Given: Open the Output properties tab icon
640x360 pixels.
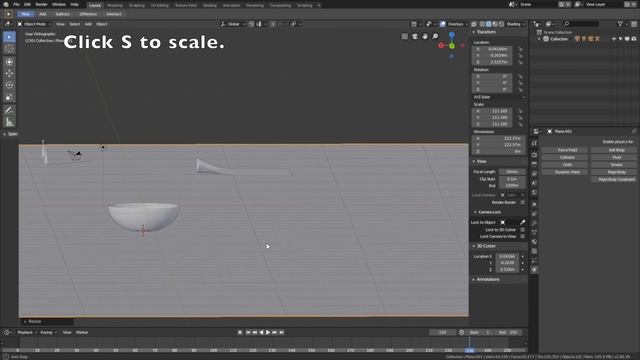Looking at the screenshot, I should point(534,164).
